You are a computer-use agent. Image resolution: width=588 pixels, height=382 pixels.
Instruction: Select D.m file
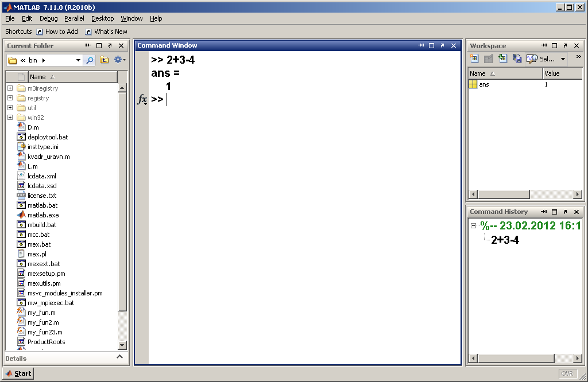(x=33, y=127)
